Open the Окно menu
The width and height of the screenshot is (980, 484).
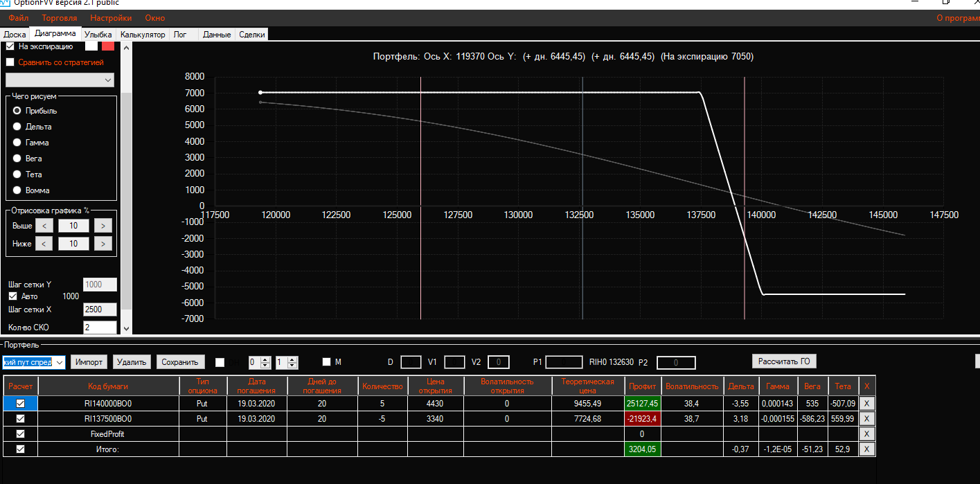click(x=155, y=18)
